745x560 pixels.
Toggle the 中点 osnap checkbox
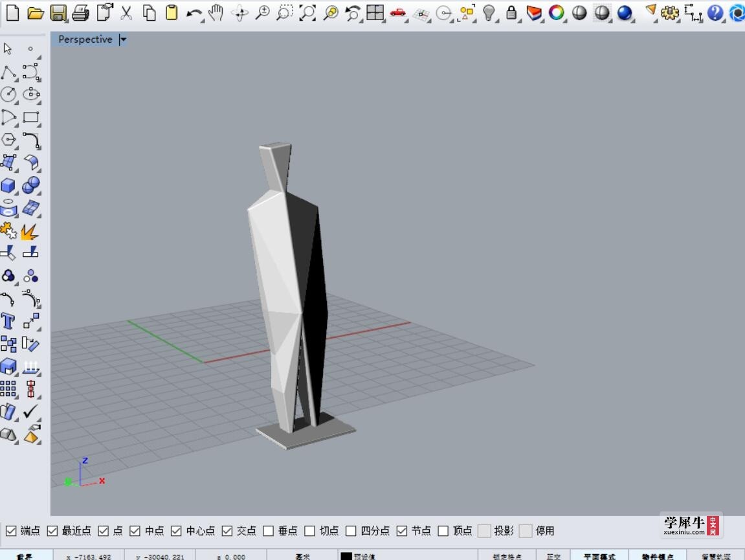[135, 530]
